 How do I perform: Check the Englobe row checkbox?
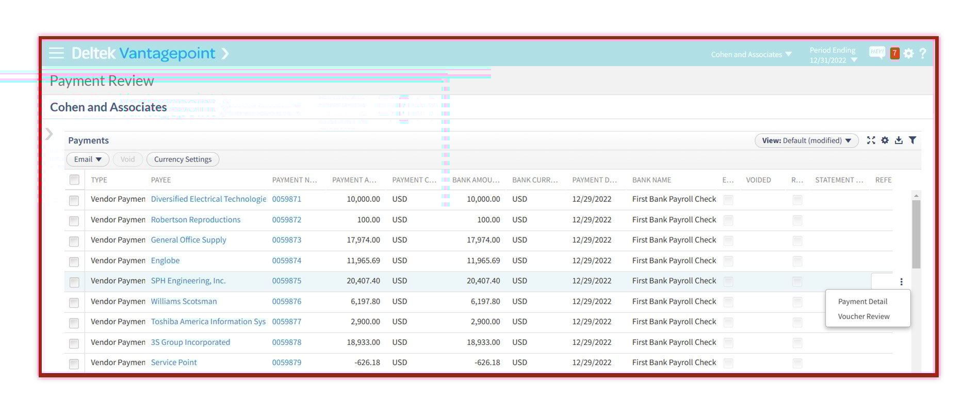click(74, 262)
